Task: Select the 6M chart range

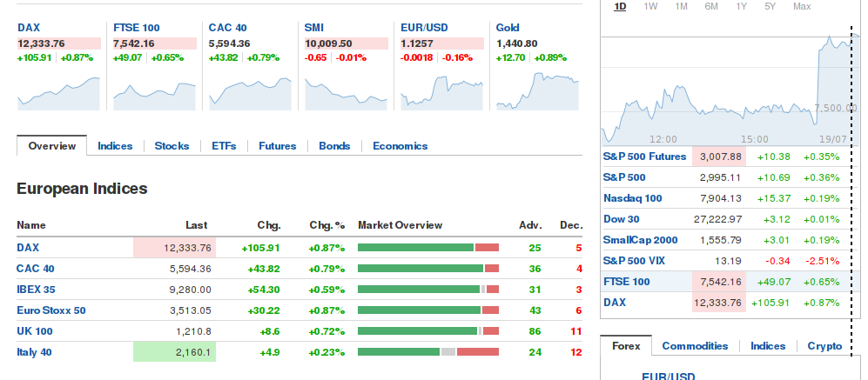Action: [711, 6]
